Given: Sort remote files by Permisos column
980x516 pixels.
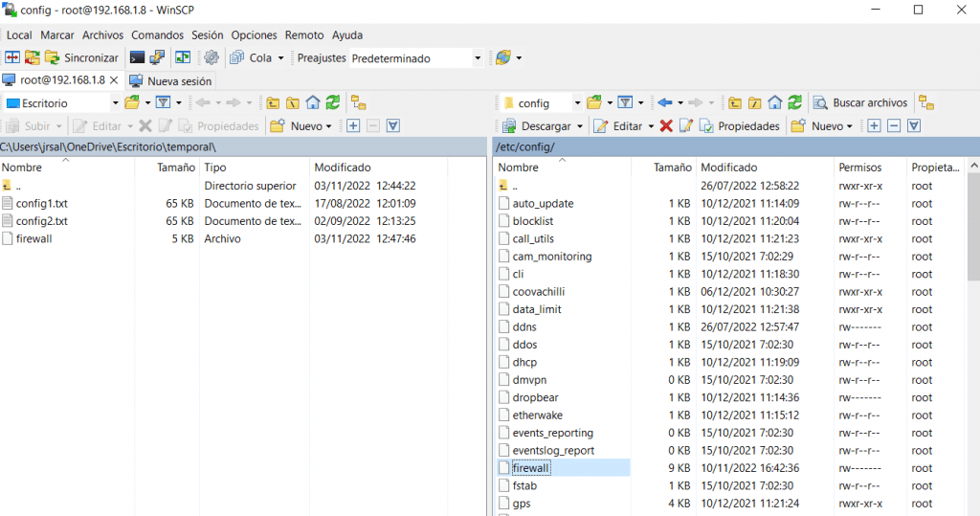Looking at the screenshot, I should pyautogui.click(x=859, y=167).
